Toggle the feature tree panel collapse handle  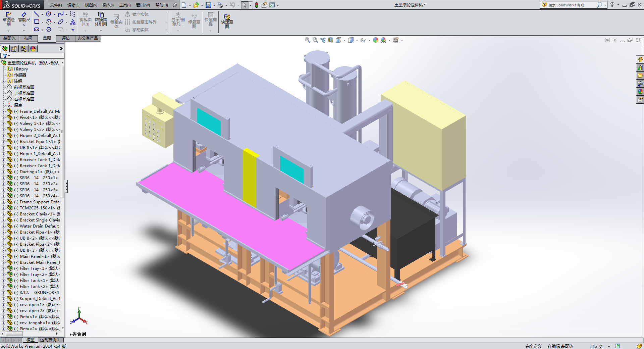[x=66, y=186]
